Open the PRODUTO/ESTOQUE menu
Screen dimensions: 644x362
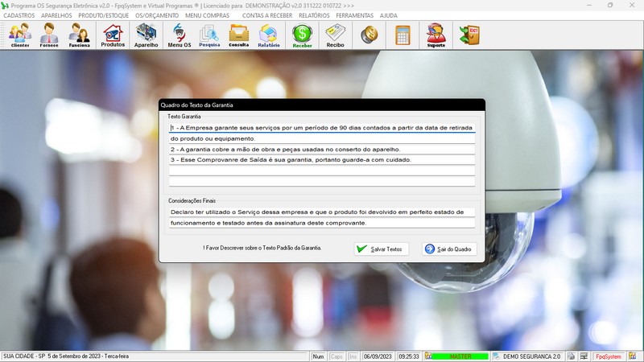coord(104,15)
